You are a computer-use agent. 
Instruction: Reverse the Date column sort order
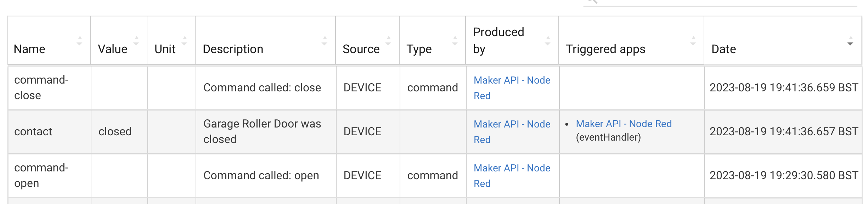[850, 41]
